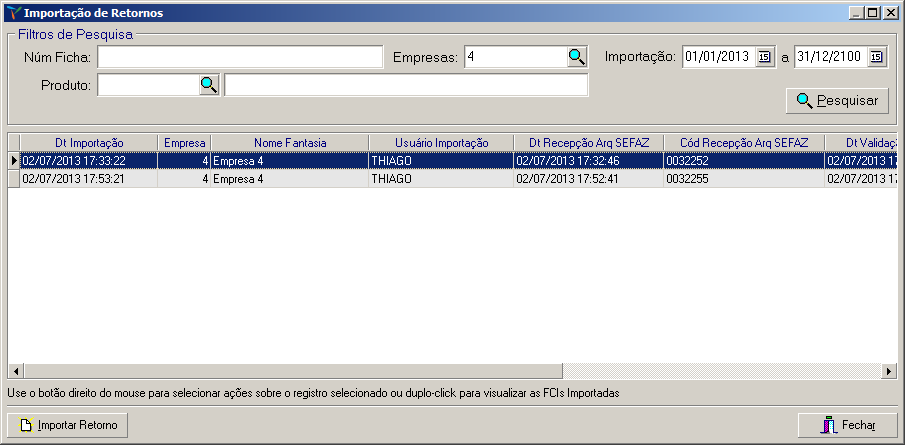905x447 pixels.
Task: Open the end date calendar picker
Action: (x=877, y=57)
